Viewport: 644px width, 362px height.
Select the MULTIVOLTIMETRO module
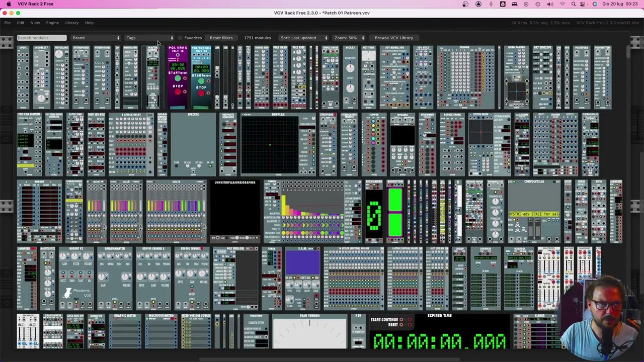(x=161, y=331)
